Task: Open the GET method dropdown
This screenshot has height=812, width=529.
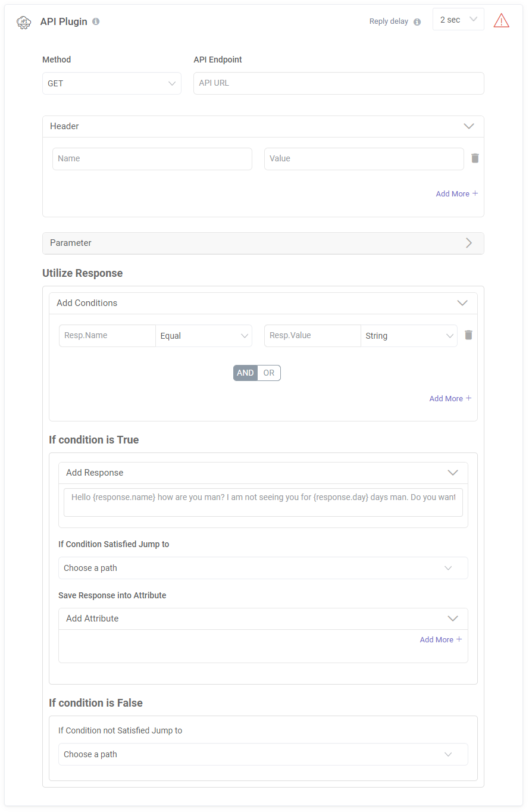Action: [x=112, y=83]
